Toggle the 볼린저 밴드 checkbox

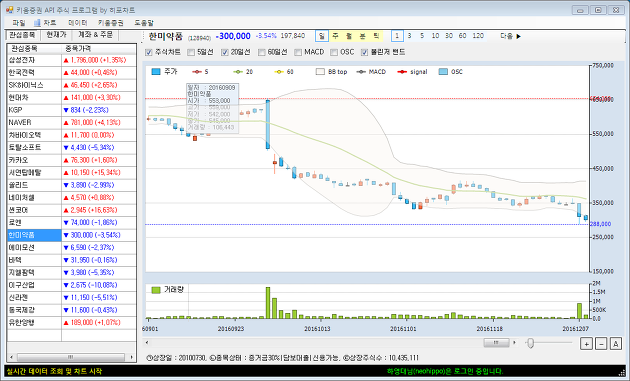(364, 52)
